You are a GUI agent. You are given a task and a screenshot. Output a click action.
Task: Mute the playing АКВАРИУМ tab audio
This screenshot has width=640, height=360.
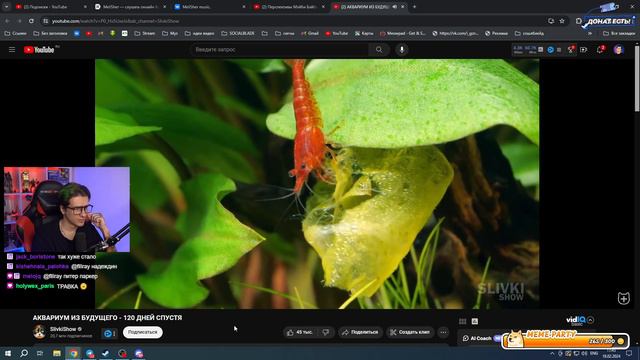[395, 7]
